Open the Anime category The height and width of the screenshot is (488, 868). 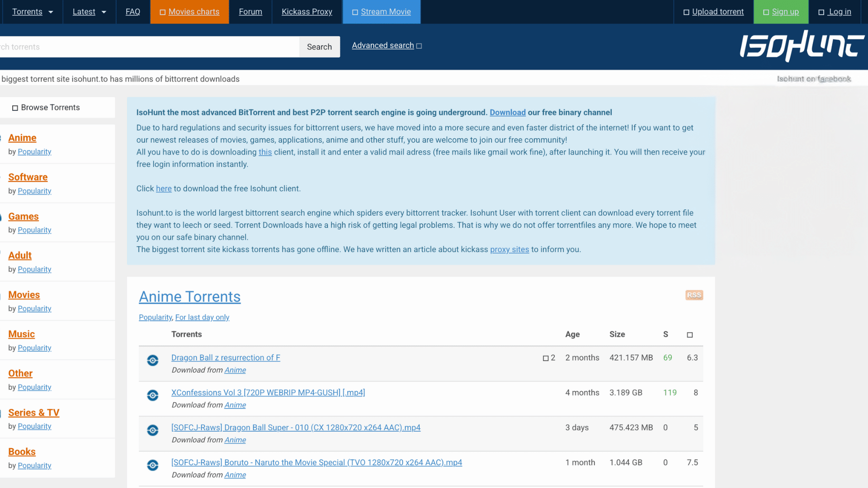(22, 138)
